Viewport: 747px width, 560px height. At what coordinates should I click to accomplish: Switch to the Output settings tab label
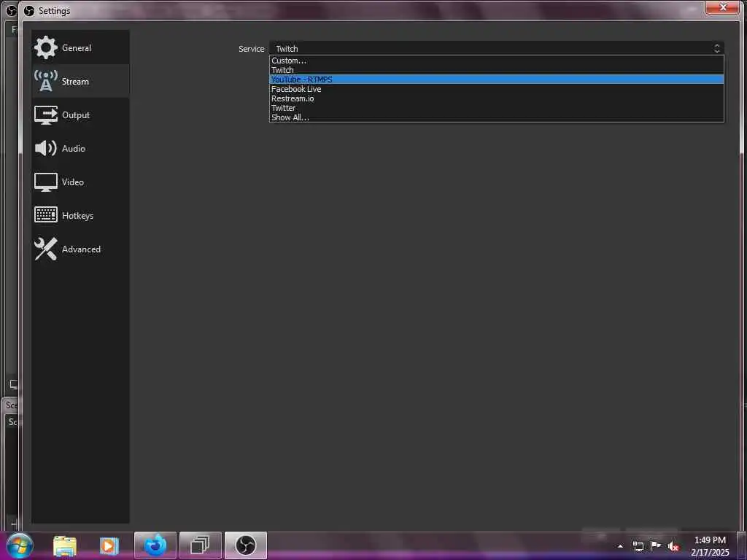[76, 114]
